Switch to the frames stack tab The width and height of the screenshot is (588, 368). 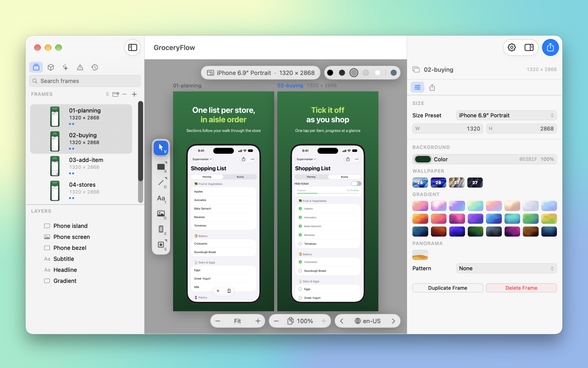(x=36, y=67)
